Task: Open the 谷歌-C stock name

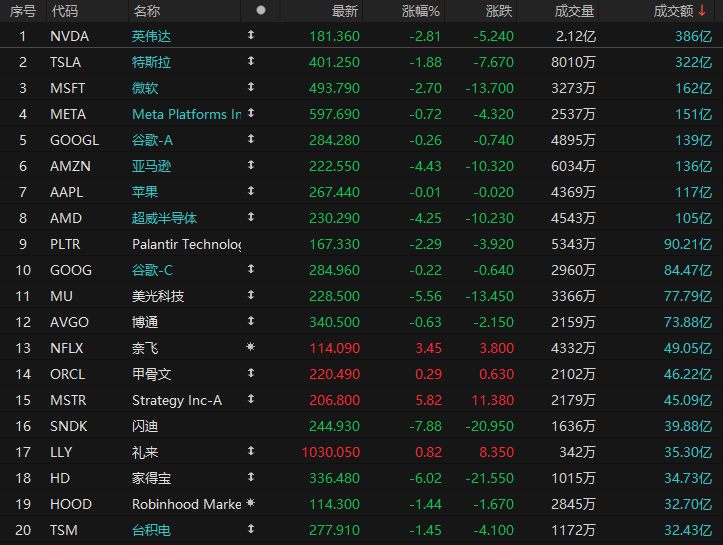Action: [x=152, y=270]
